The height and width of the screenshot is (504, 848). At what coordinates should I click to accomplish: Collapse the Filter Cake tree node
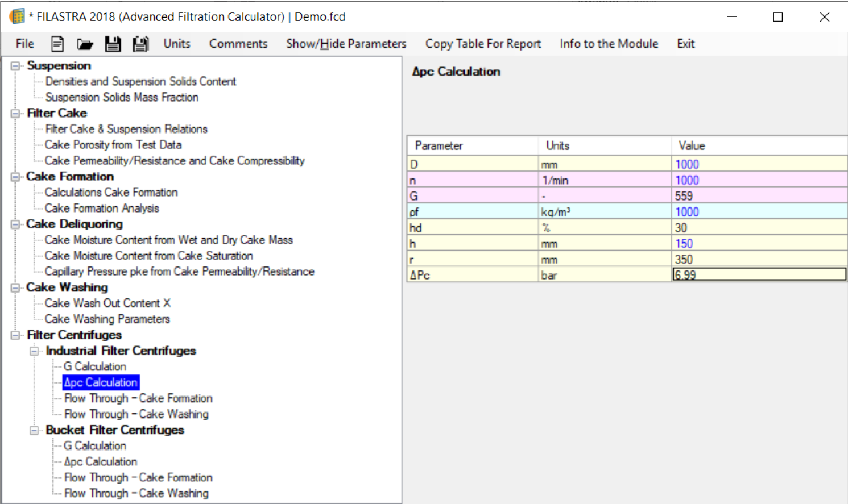(x=15, y=114)
